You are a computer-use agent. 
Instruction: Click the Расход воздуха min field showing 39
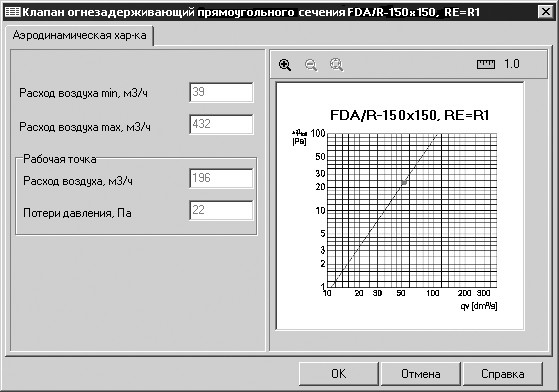pos(221,92)
